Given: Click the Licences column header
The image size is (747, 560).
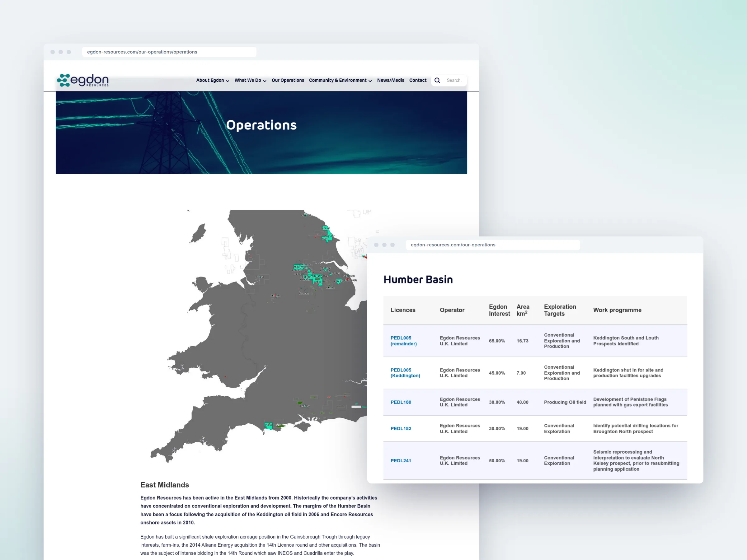Looking at the screenshot, I should coord(403,310).
